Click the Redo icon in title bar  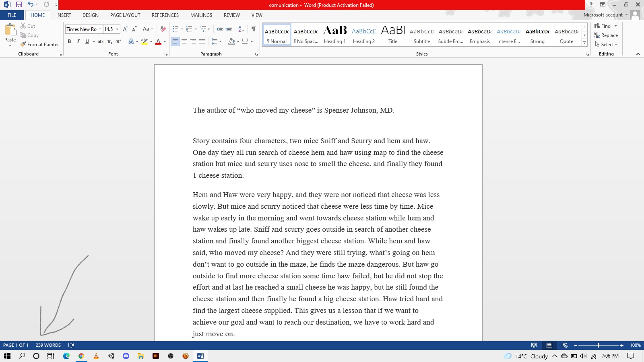tap(46, 4)
